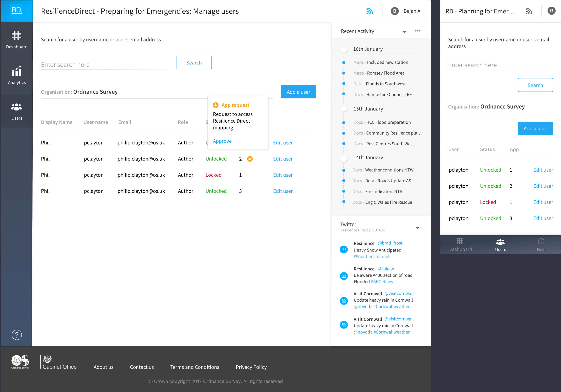The image size is (561, 392).
Task: Open the Dashboard tab in the mobile bottom bar
Action: pyautogui.click(x=460, y=245)
